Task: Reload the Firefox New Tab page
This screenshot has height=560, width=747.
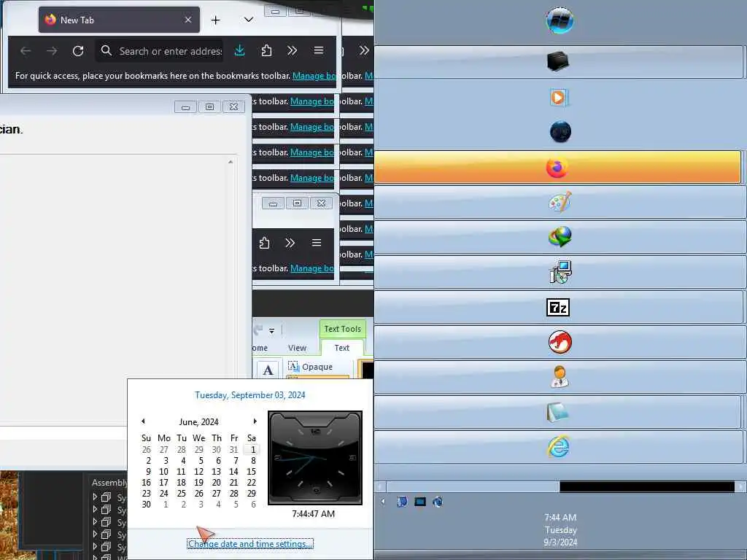Action: 77,50
